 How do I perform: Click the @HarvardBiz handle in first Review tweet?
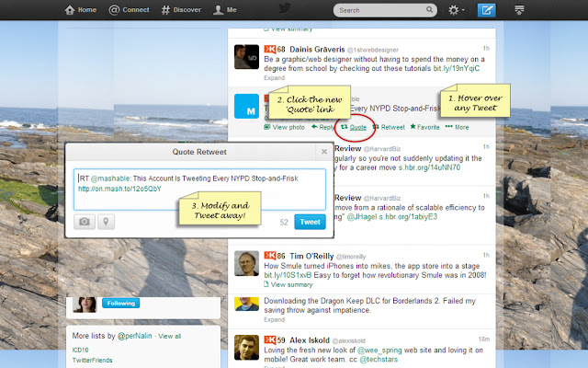(x=382, y=149)
